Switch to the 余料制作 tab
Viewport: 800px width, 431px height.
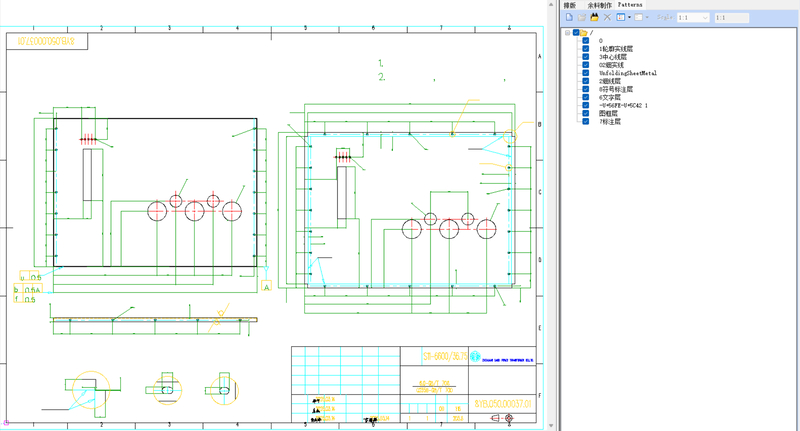(x=600, y=5)
